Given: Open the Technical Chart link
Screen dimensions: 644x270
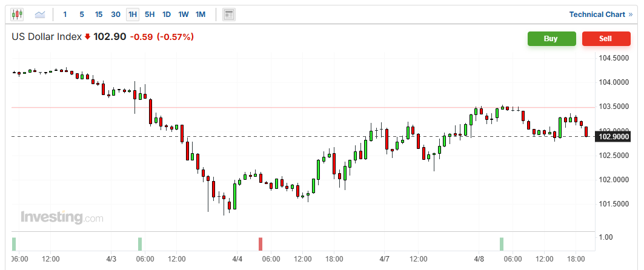Looking at the screenshot, I should point(601,15).
